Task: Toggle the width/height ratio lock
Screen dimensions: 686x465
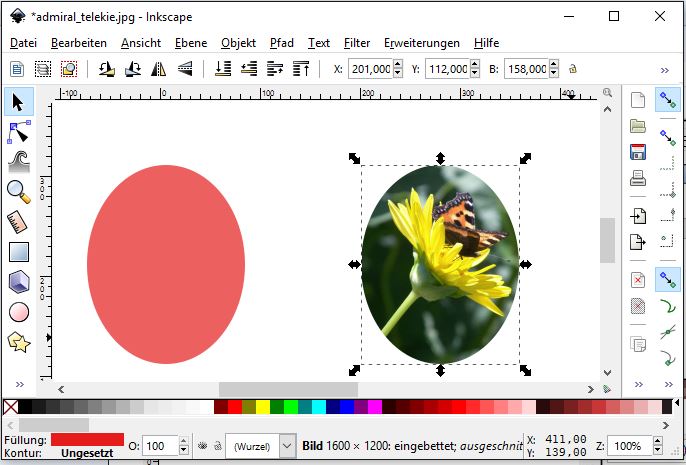Action: point(573,69)
